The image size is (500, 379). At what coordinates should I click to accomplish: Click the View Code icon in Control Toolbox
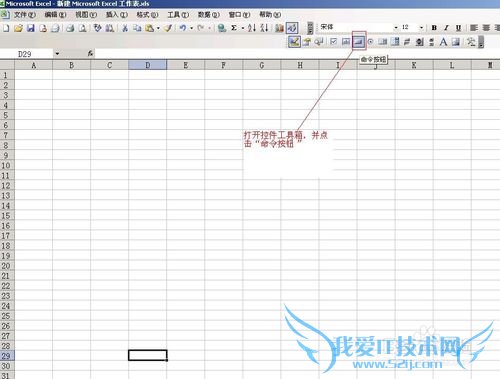click(319, 42)
